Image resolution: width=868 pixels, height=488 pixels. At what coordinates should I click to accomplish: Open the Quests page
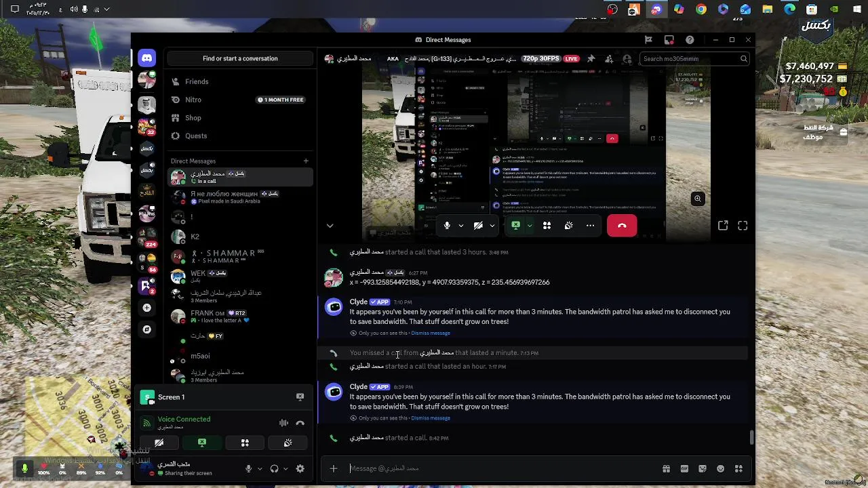(x=240, y=136)
